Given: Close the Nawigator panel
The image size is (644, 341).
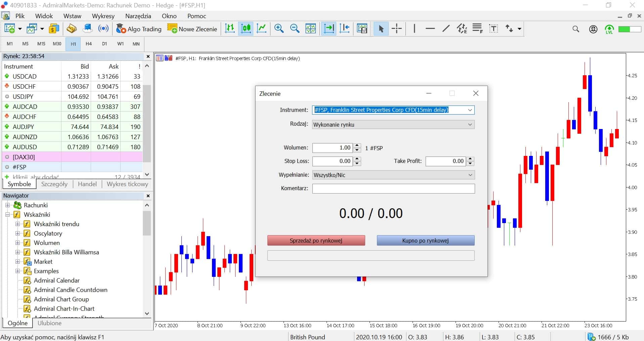Looking at the screenshot, I should pos(148,196).
